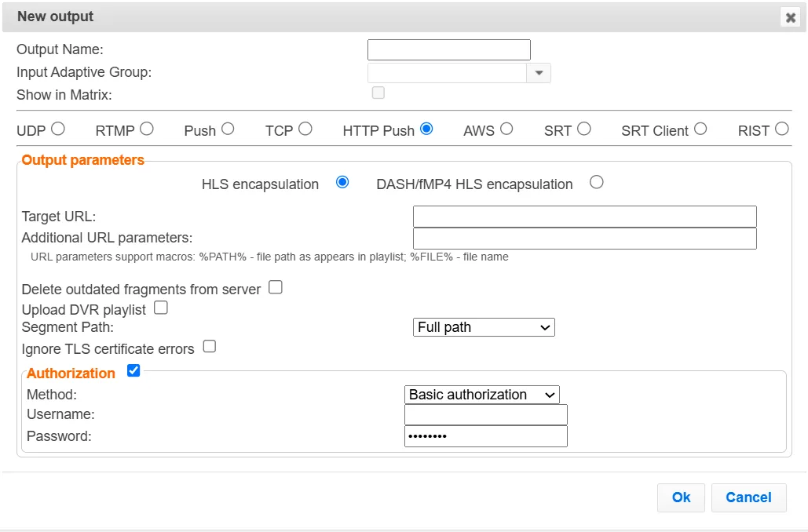
Task: Uncheck the Authorization checkbox
Action: click(x=133, y=370)
